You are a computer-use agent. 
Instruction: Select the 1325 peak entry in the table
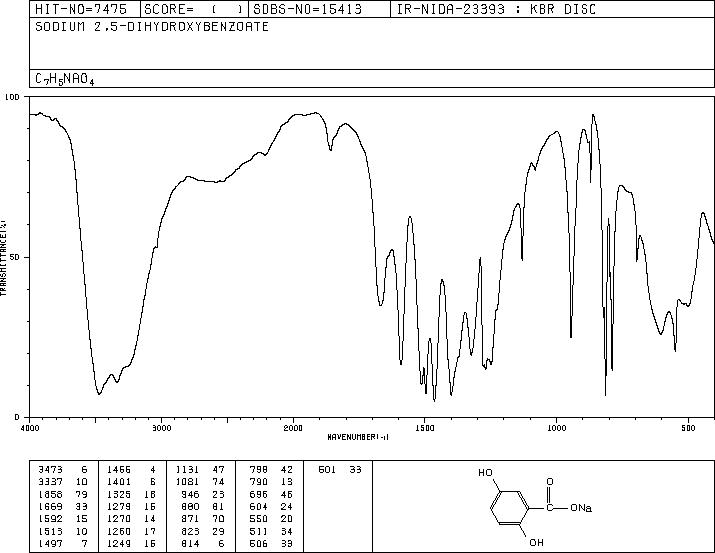131,494
